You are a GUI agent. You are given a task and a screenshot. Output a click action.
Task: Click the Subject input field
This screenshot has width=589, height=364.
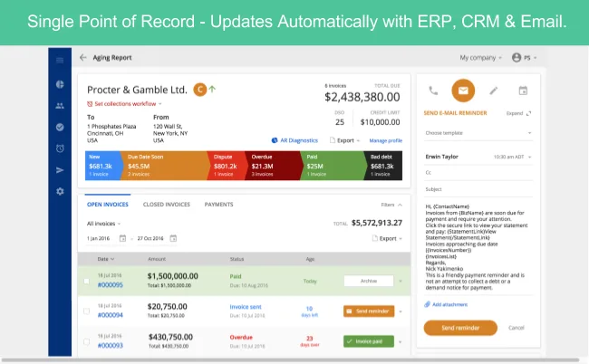pos(478,189)
